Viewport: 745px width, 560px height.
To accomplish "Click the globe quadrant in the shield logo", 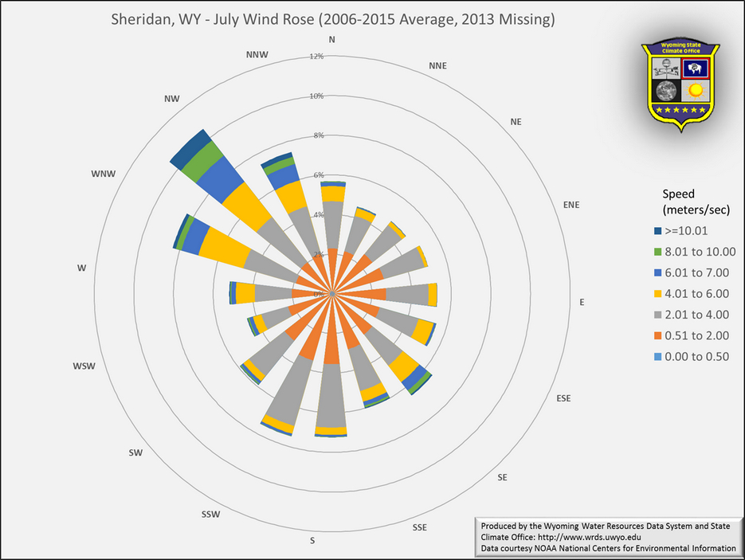I will click(667, 90).
